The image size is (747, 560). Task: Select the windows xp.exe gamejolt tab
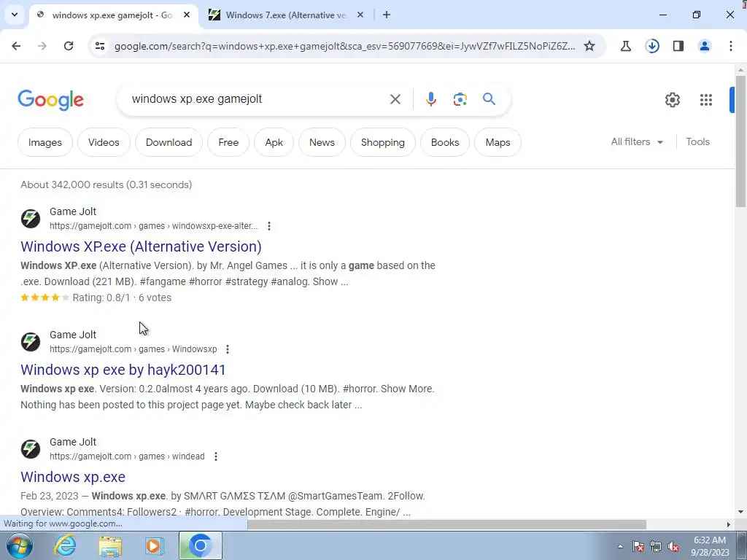(x=113, y=15)
